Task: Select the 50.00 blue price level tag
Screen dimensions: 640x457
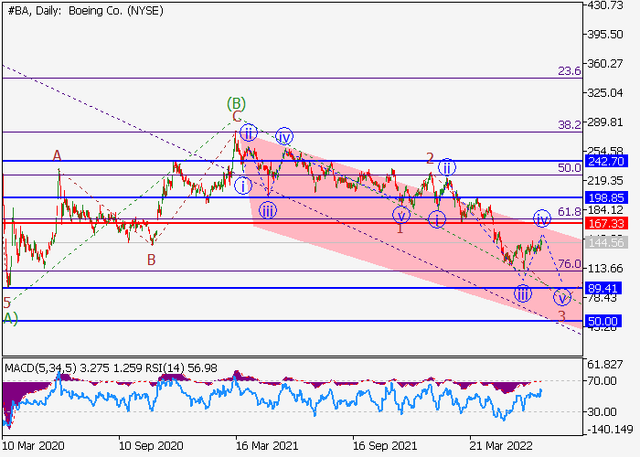Action: [x=606, y=321]
